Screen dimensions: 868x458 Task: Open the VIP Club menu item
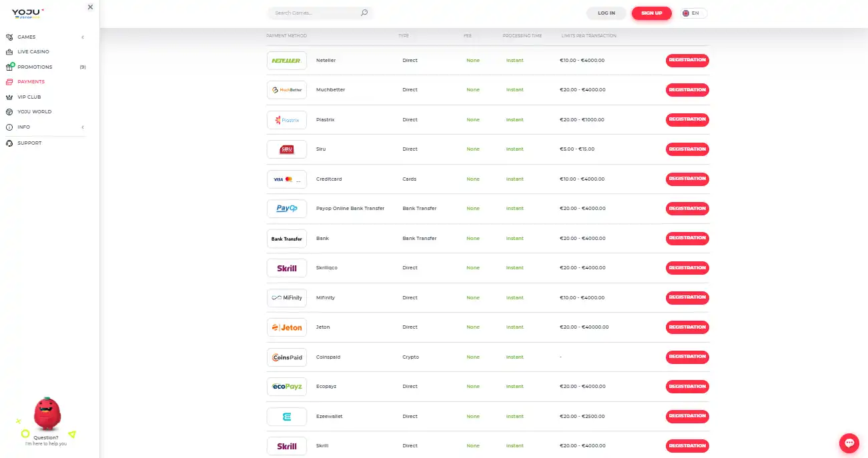coord(29,97)
